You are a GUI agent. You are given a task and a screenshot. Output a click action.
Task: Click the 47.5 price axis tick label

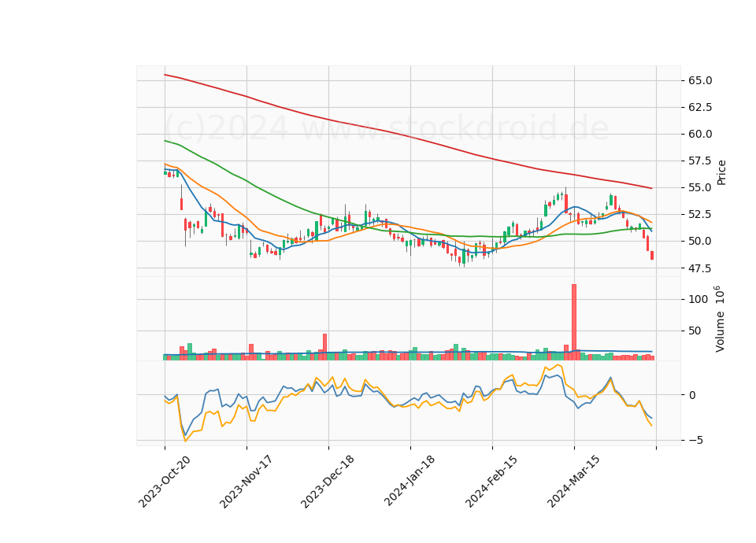pyautogui.click(x=700, y=268)
